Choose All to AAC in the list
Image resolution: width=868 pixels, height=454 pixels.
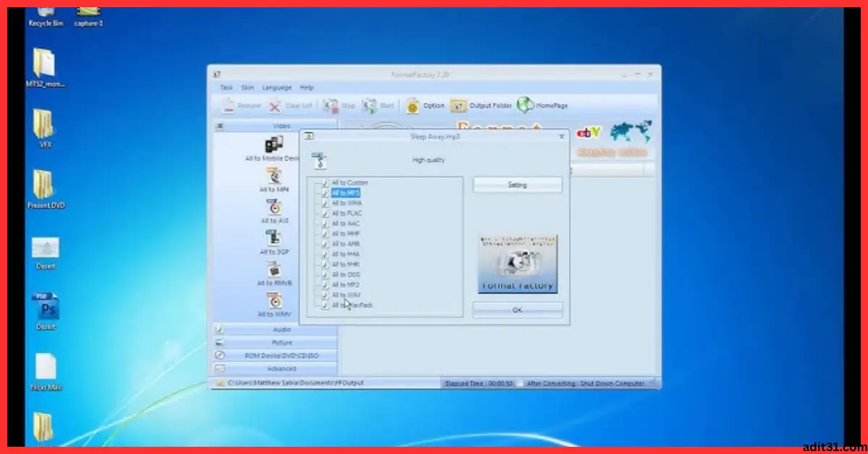click(346, 223)
